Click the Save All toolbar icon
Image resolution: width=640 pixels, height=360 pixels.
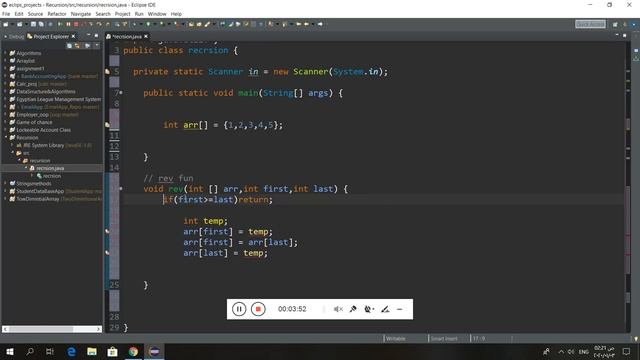[x=41, y=24]
